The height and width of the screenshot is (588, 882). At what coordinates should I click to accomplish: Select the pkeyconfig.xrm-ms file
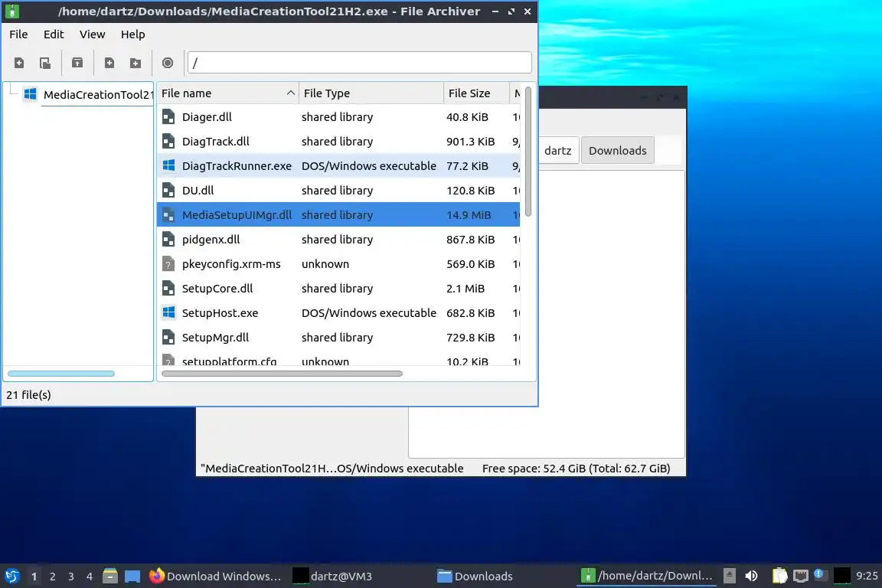point(338,264)
